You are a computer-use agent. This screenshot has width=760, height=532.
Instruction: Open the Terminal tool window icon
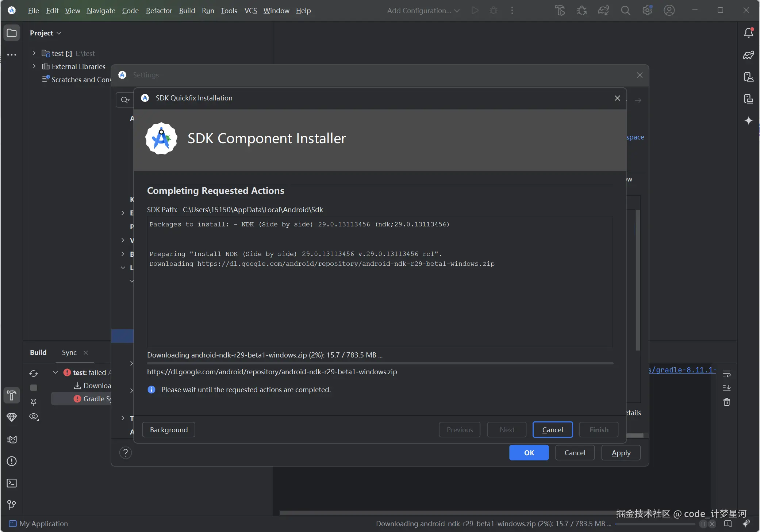[x=12, y=483]
